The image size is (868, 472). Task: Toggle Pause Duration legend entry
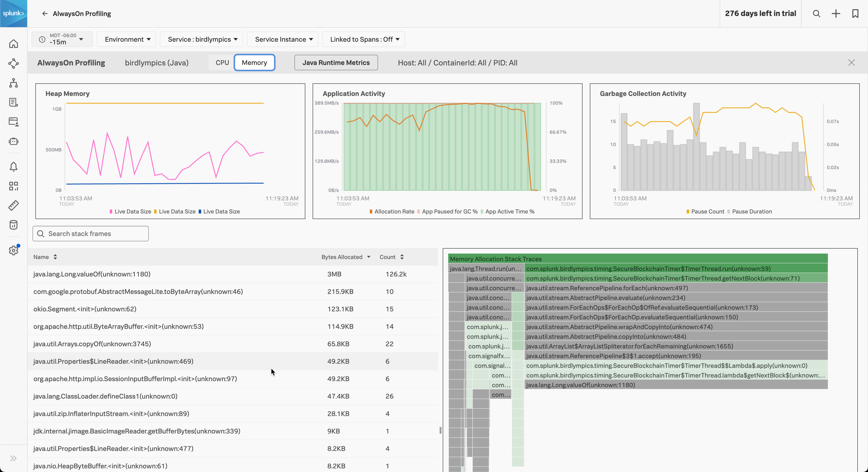(750, 212)
